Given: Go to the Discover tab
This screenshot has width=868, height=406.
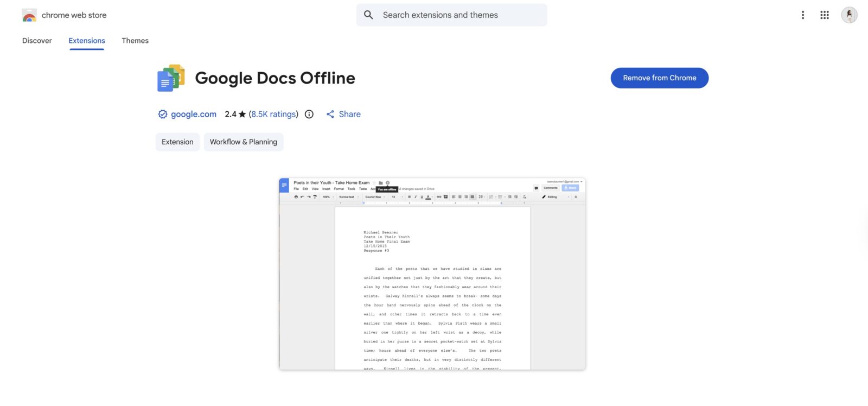Looking at the screenshot, I should [x=37, y=41].
